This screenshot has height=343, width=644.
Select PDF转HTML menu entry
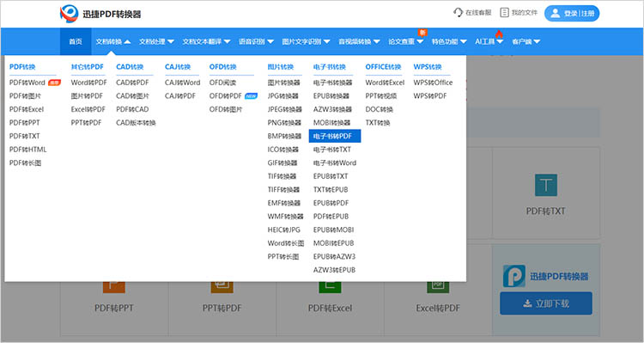click(28, 150)
